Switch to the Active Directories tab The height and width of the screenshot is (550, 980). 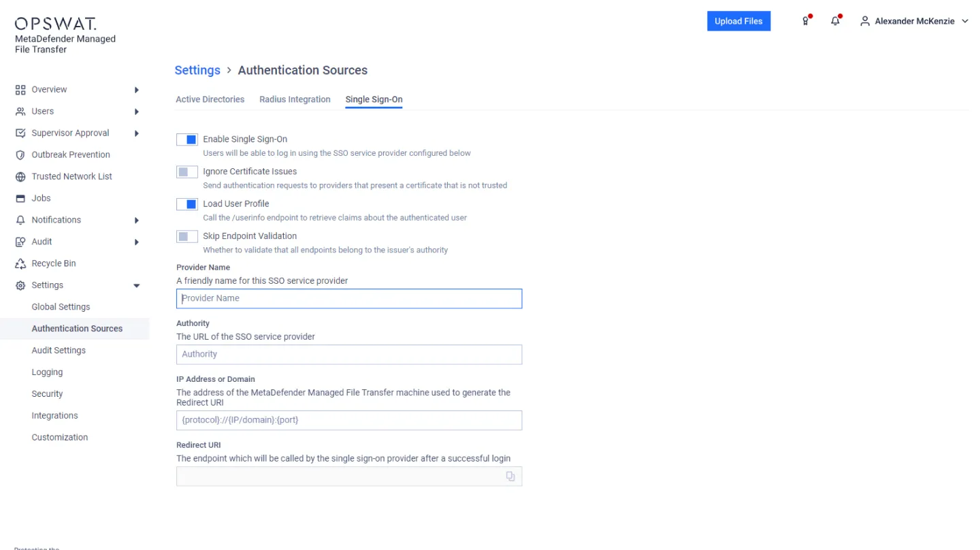210,99
